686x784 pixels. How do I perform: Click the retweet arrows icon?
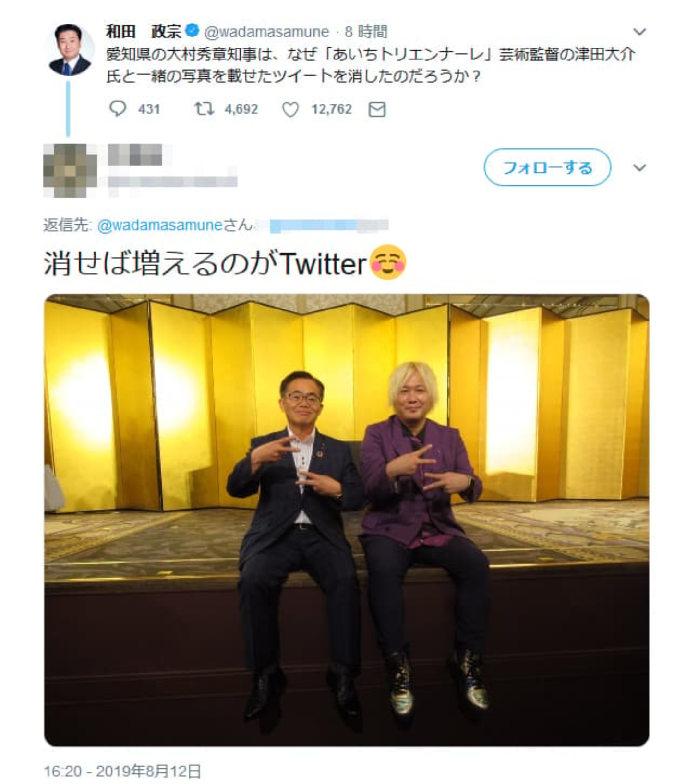coord(204,109)
